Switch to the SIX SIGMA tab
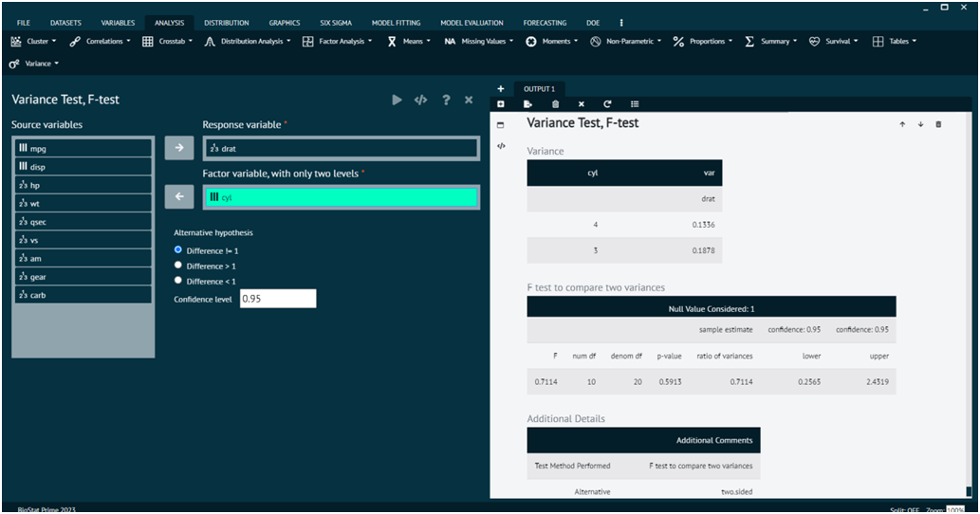This screenshot has width=980, height=514. click(336, 23)
